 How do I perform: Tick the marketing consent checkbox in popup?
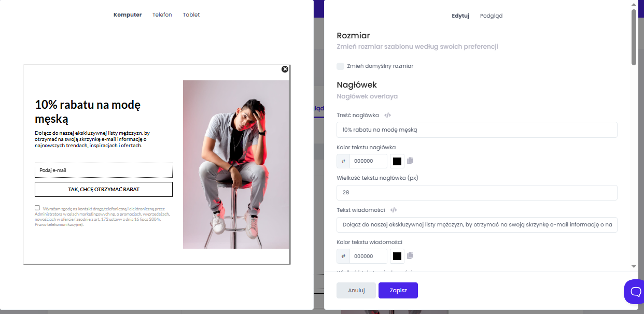tap(37, 208)
